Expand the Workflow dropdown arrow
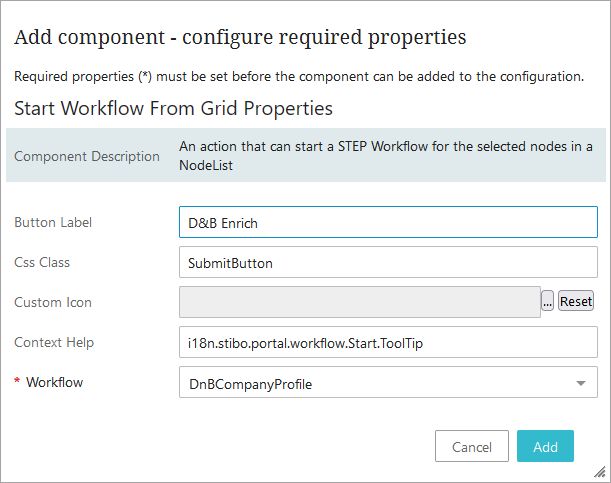Screen dimensions: 611x483 tap(581, 382)
